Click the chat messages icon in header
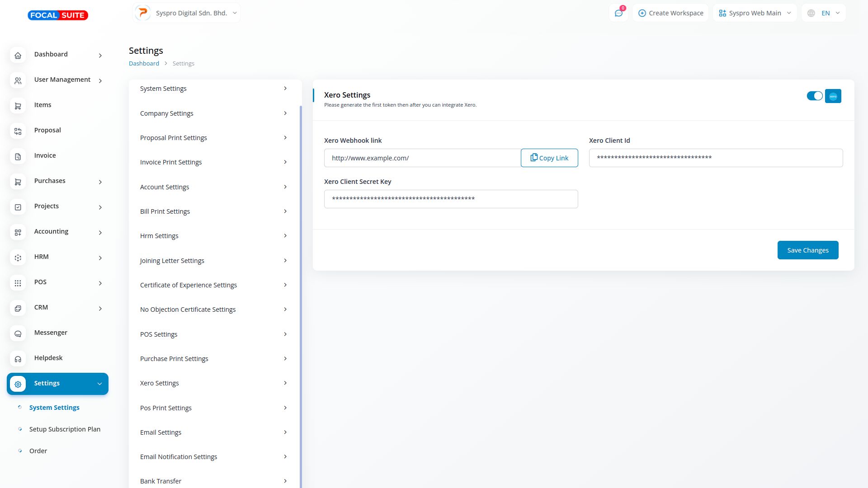This screenshot has height=488, width=868. 618,13
